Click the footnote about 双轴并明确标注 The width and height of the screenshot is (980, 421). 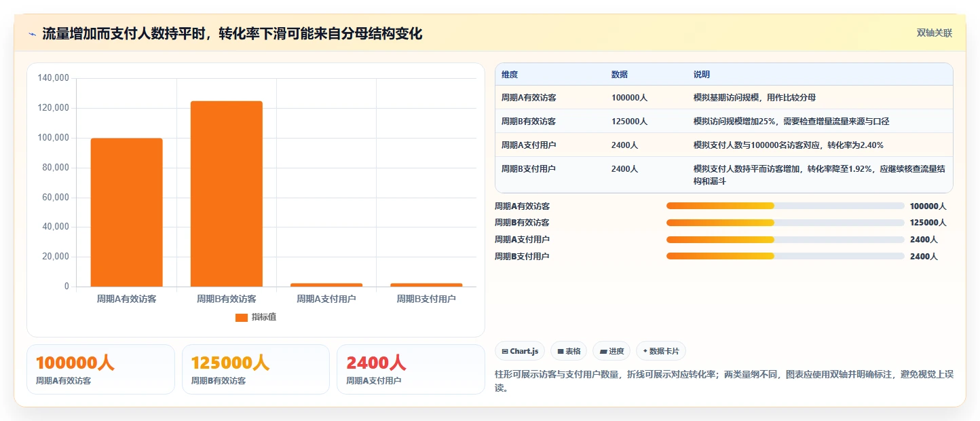click(725, 381)
